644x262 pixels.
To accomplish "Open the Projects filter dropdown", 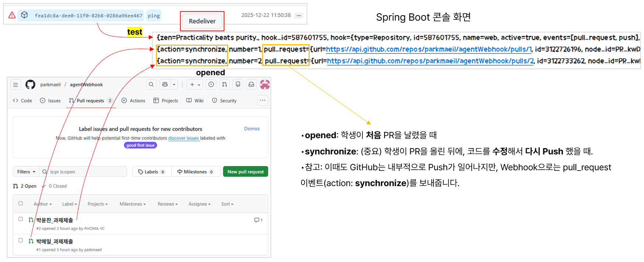I will pyautogui.click(x=98, y=204).
